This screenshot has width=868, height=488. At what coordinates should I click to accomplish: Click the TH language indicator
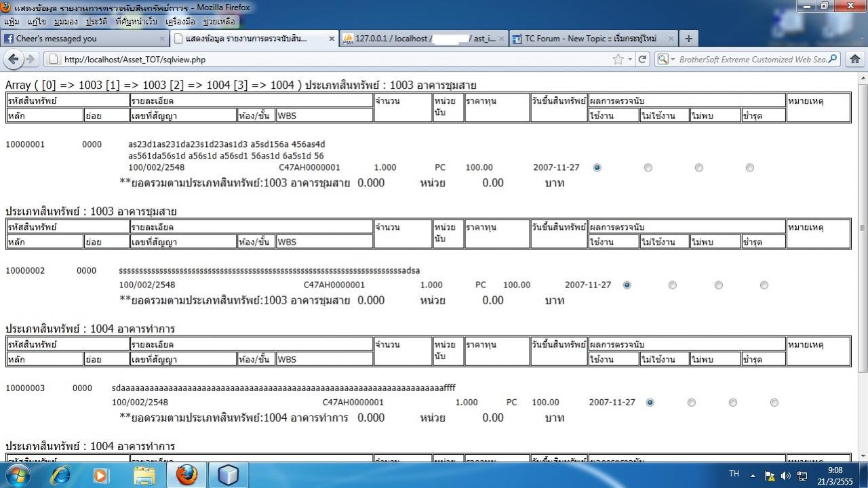(x=734, y=474)
